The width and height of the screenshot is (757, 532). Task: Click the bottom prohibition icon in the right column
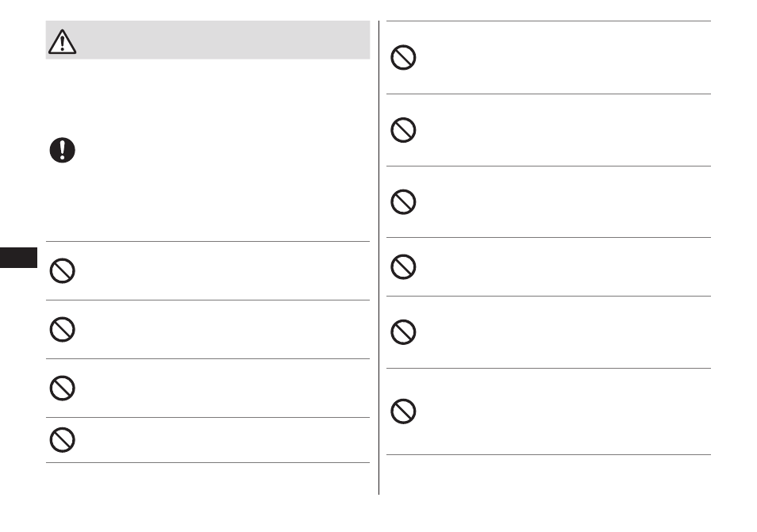pos(403,411)
